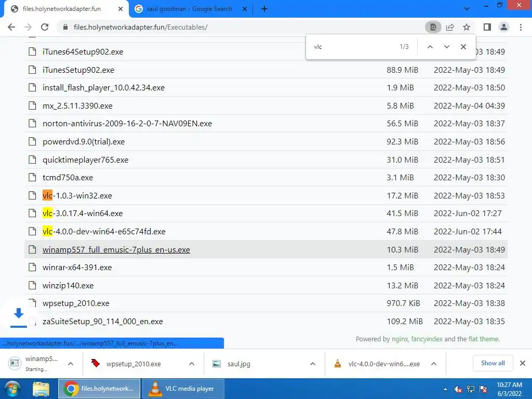The width and height of the screenshot is (532, 399).
Task: Open a new browser tab
Action: pyautogui.click(x=264, y=9)
